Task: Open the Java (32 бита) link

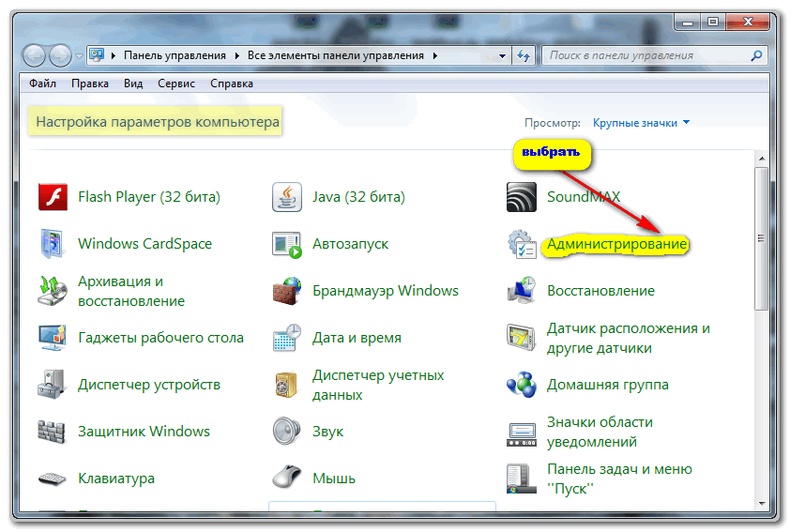Action: click(358, 197)
